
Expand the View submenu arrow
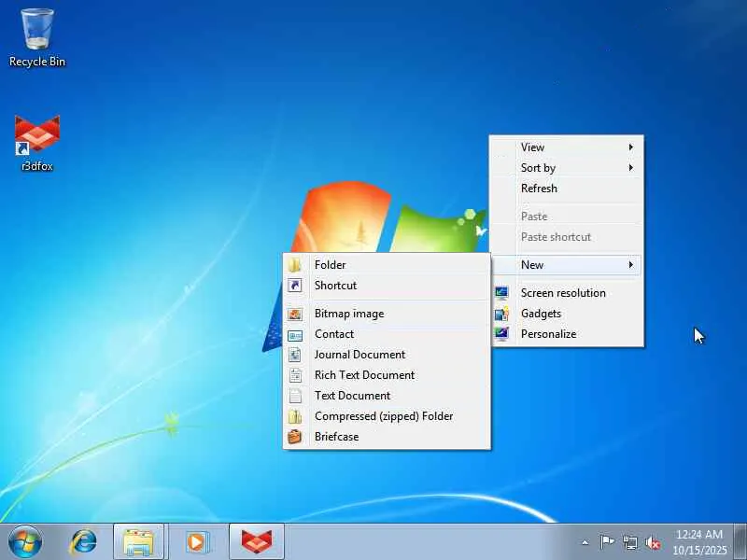pos(631,147)
